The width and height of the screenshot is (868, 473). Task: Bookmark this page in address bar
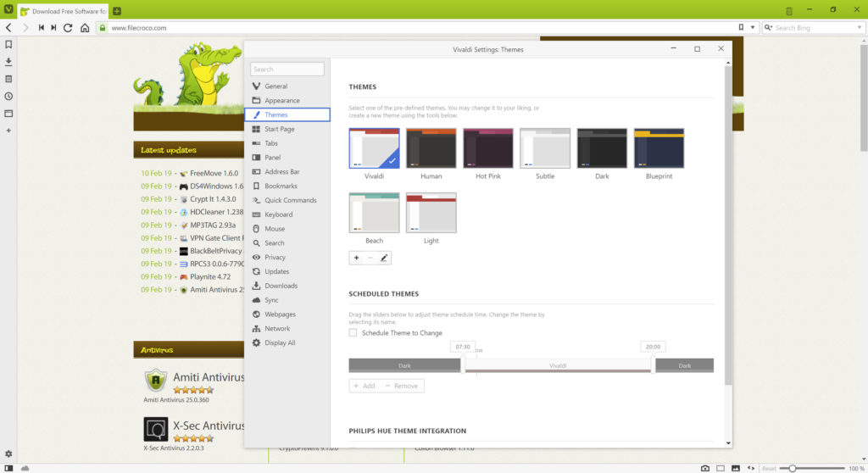(x=741, y=27)
